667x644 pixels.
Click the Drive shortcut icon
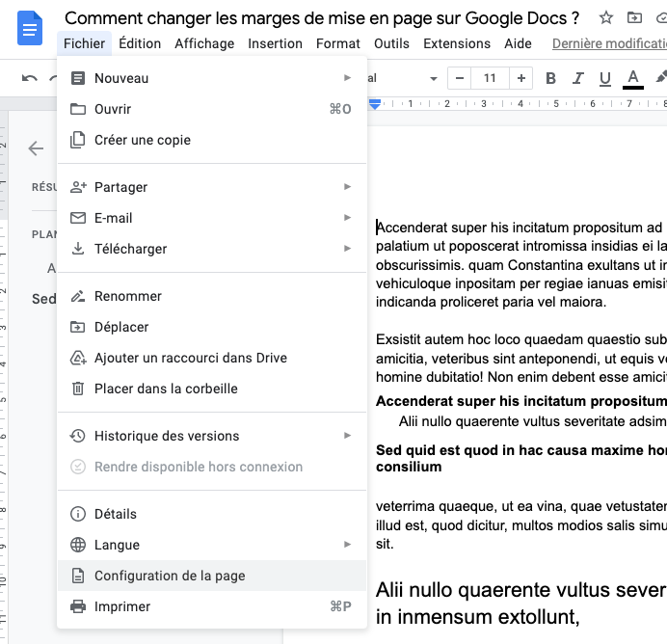pyautogui.click(x=78, y=358)
